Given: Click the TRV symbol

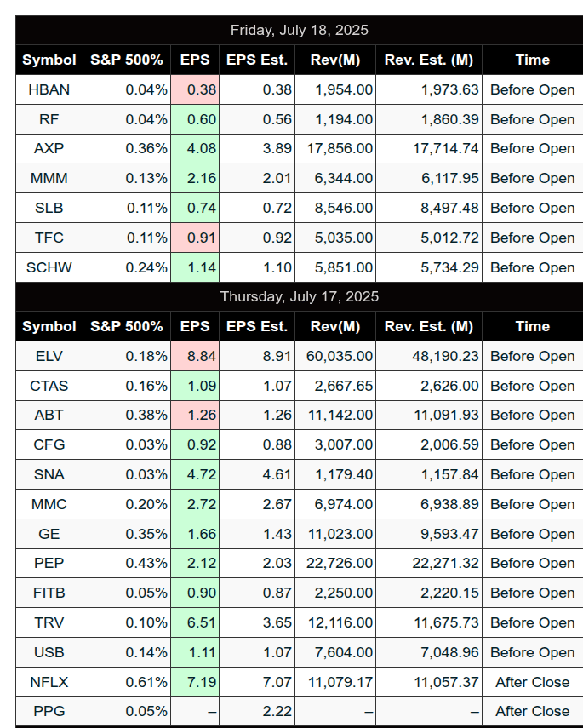Looking at the screenshot, I should [x=49, y=622].
